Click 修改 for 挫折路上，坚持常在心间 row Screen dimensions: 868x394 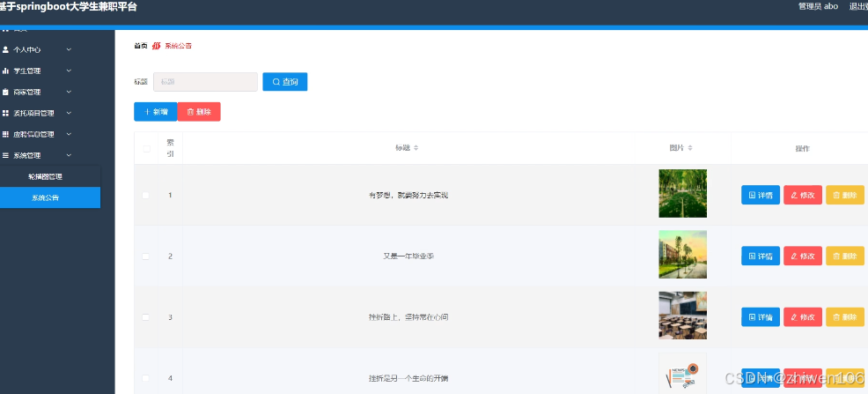point(803,317)
